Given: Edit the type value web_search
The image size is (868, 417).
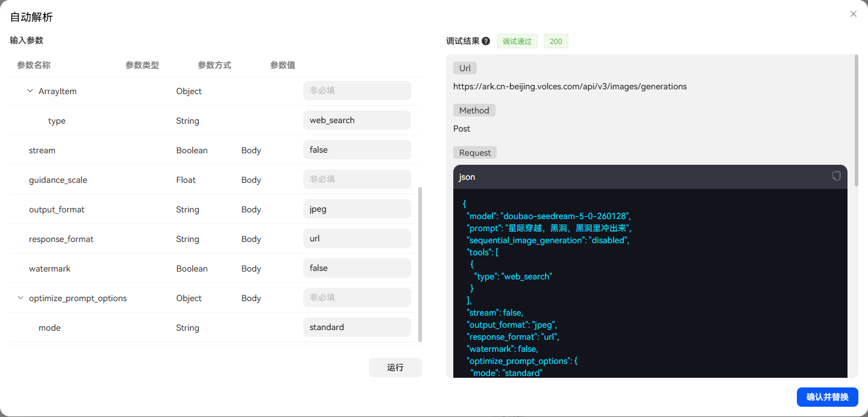Looking at the screenshot, I should (357, 120).
